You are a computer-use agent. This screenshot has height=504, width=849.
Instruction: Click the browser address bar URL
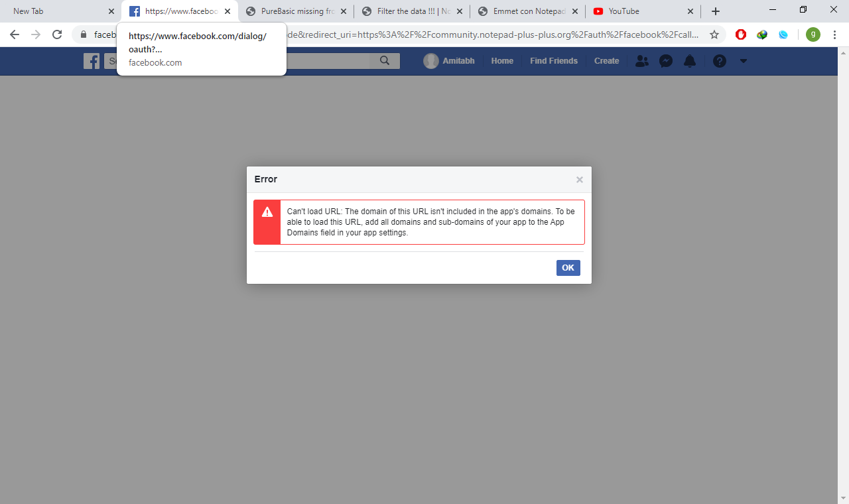[491, 34]
